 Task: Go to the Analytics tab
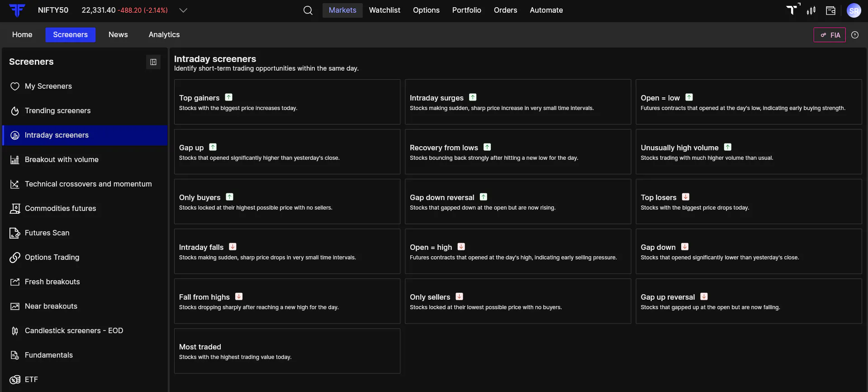164,35
